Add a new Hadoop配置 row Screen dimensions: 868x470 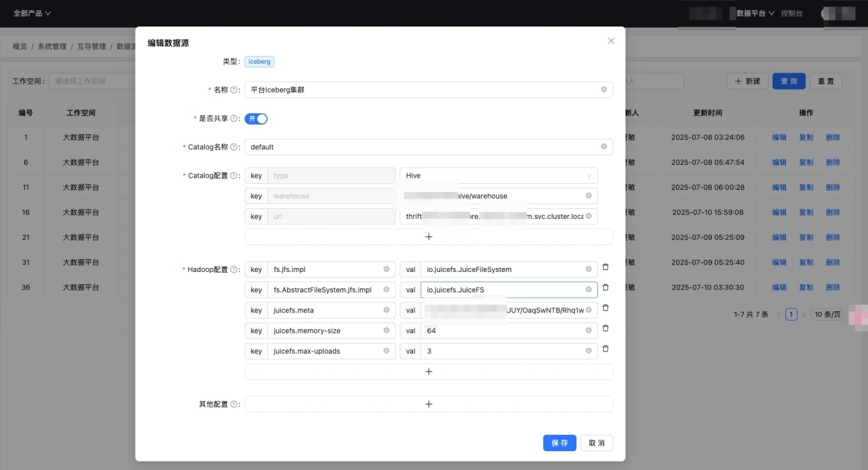429,372
